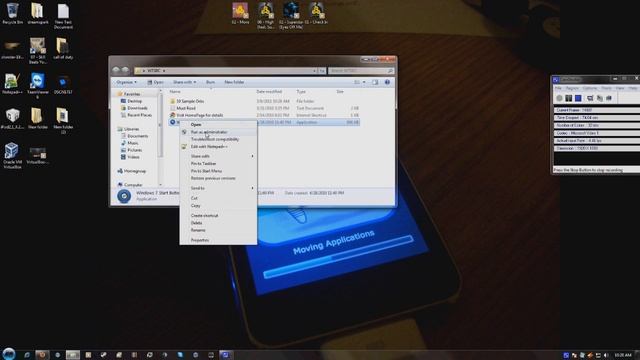Click the Burn toolbar button

(x=210, y=82)
